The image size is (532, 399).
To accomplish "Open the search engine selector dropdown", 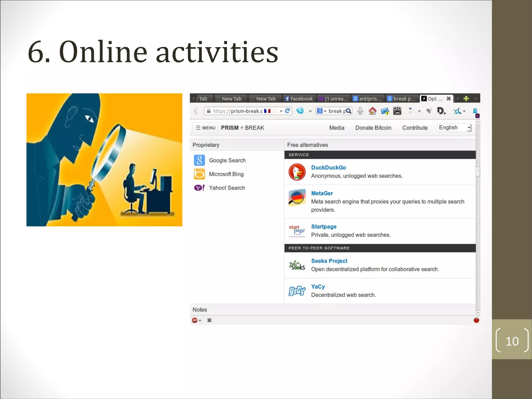I will click(325, 111).
